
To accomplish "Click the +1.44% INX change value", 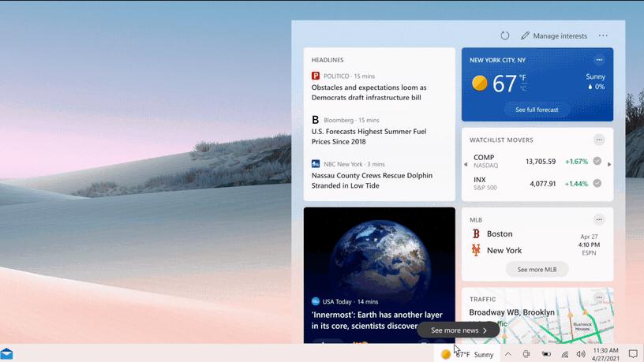I will (576, 184).
